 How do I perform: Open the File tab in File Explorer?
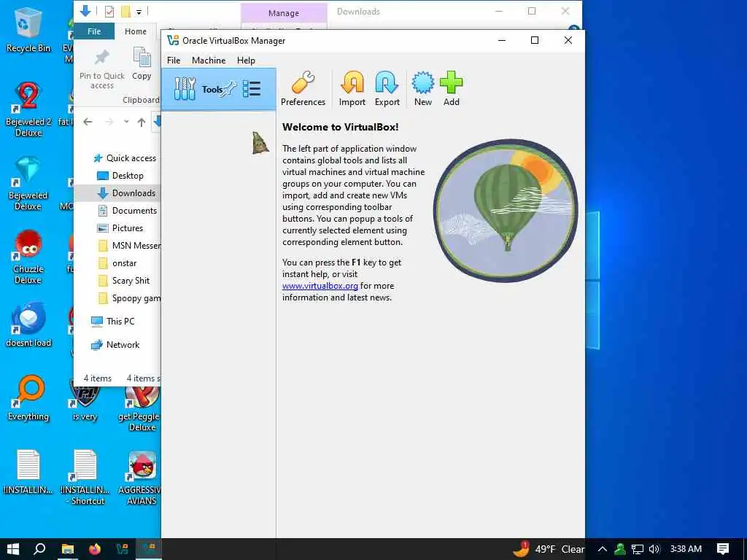click(94, 31)
